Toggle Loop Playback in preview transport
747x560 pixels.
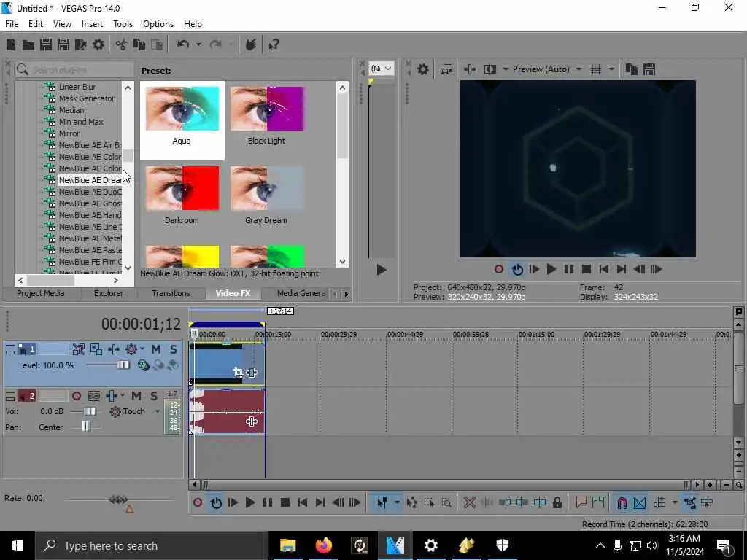(x=517, y=270)
